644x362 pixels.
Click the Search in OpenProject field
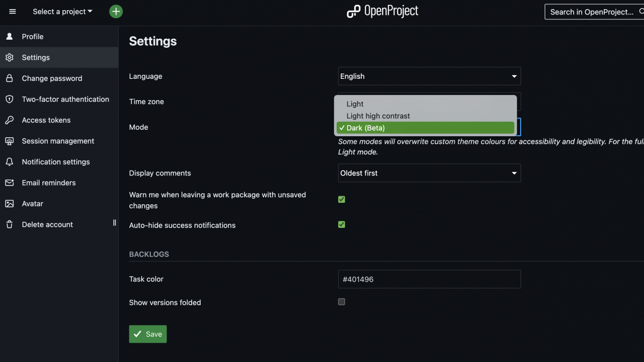[595, 12]
